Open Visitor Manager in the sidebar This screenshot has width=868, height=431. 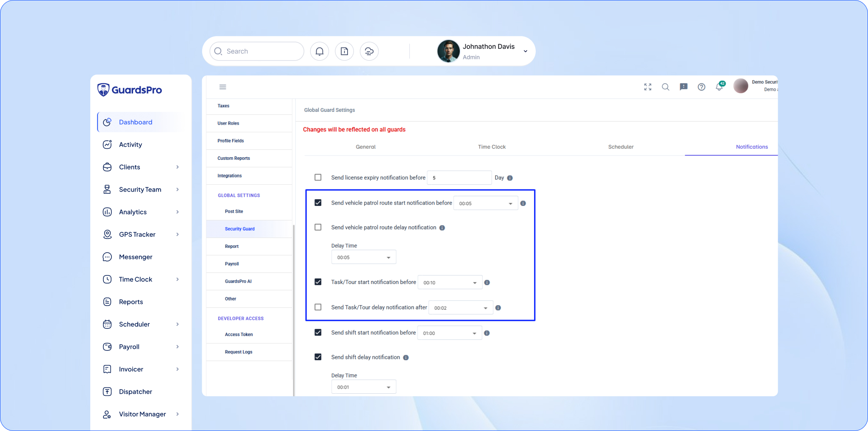click(140, 414)
